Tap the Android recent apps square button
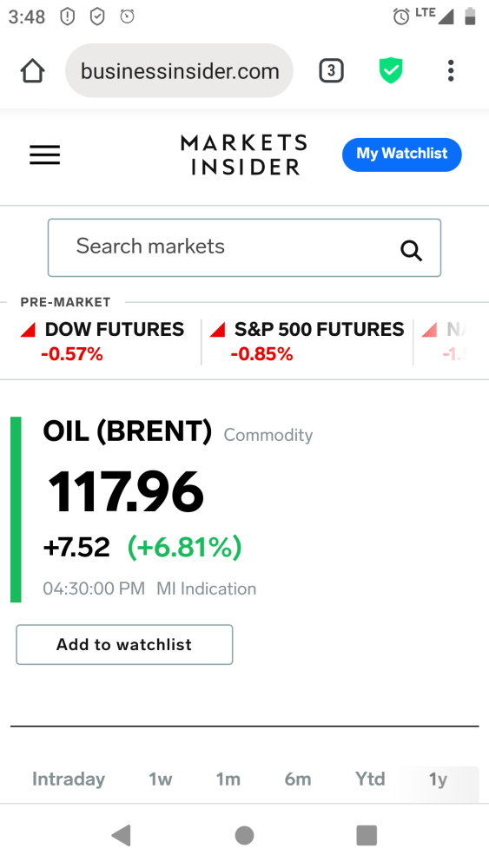This screenshot has width=489, height=868. tap(367, 835)
